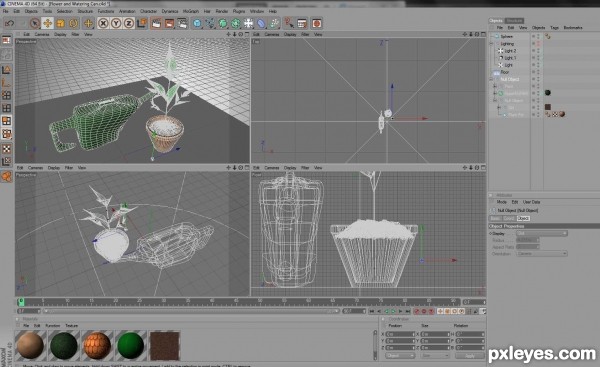The height and width of the screenshot is (367, 600).
Task: Select the brown soil material swatch
Action: (165, 346)
